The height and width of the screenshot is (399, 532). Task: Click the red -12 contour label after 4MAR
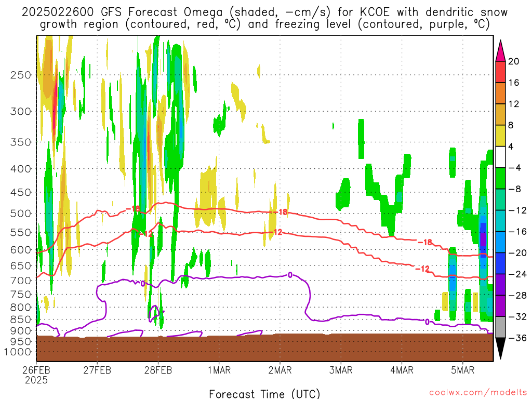point(423,269)
